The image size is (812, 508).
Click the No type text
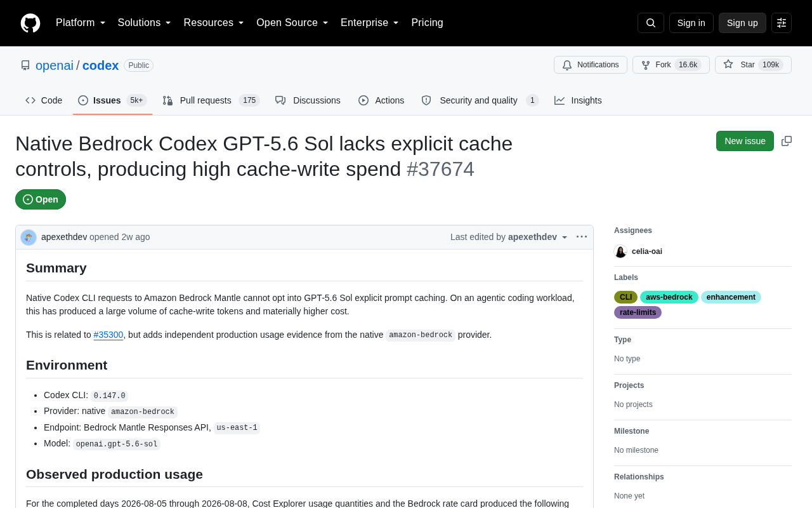[x=627, y=359]
